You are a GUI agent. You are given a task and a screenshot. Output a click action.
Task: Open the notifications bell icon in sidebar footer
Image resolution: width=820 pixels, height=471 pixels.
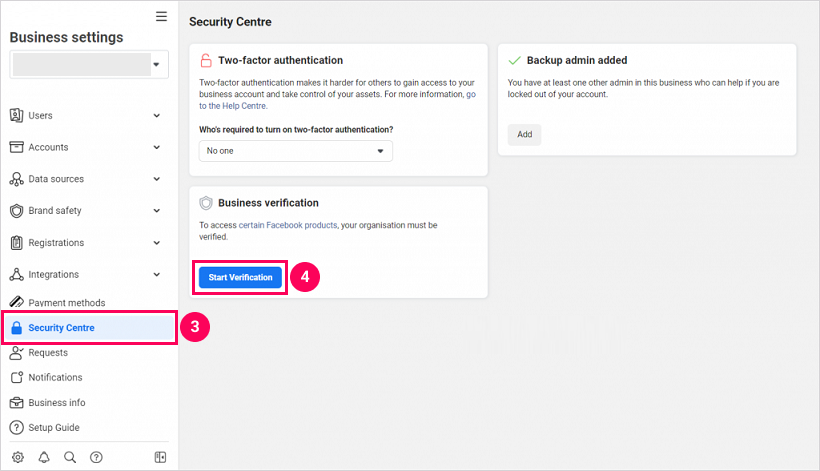point(44,457)
